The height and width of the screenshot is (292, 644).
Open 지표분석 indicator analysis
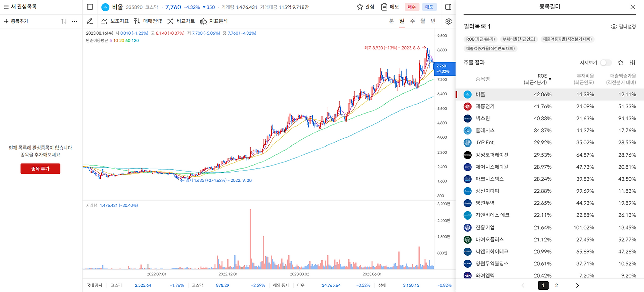(x=214, y=21)
